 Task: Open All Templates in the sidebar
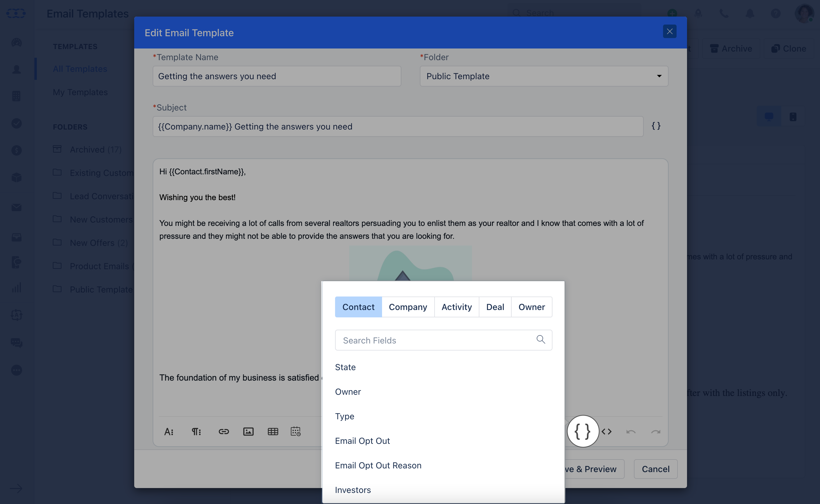coord(80,69)
